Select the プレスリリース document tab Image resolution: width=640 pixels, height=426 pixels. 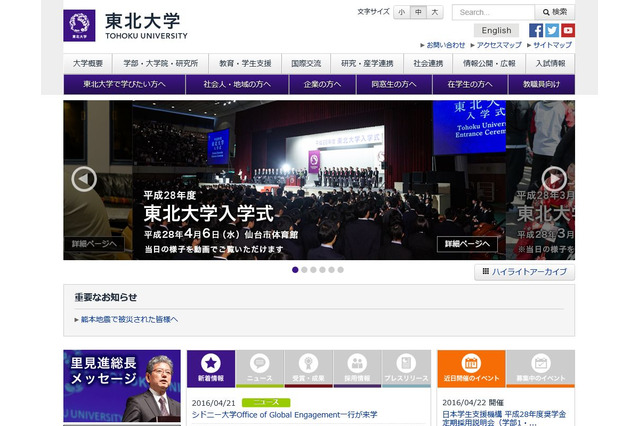[406, 368]
